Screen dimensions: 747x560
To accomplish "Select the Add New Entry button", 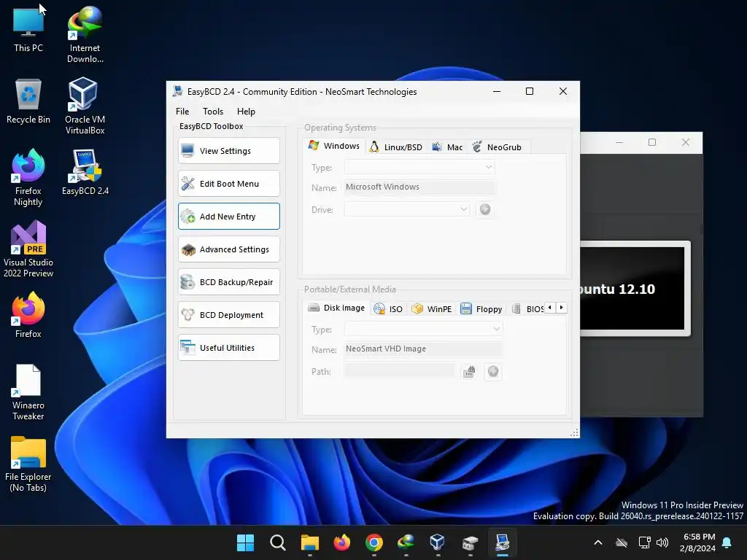I will [228, 217].
